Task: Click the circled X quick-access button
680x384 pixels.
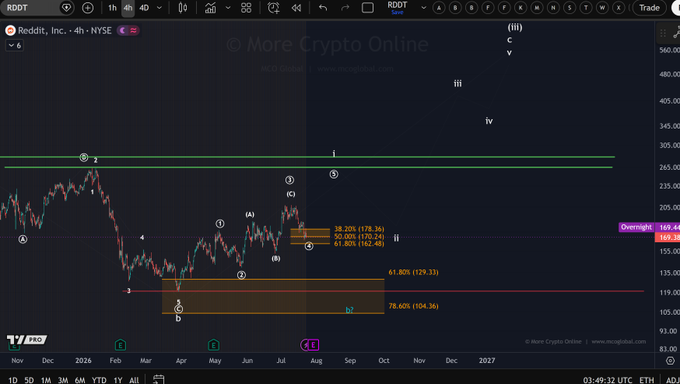Action: [618, 8]
